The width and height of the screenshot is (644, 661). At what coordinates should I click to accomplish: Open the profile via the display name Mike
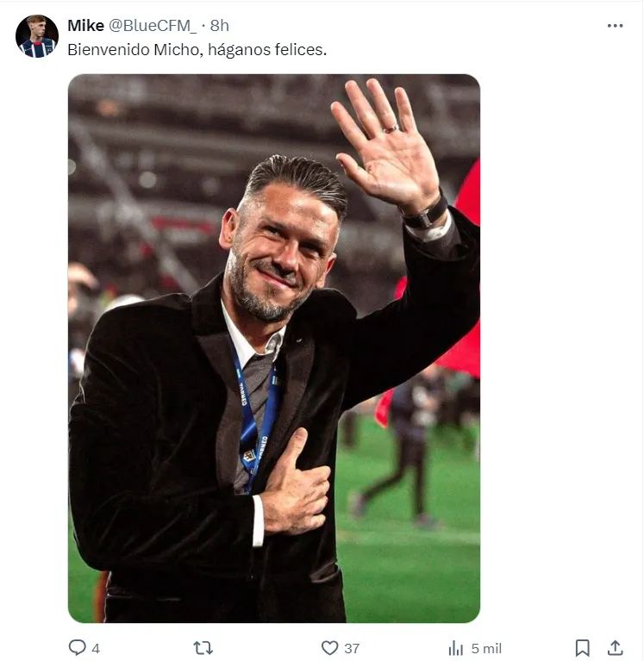tap(85, 26)
